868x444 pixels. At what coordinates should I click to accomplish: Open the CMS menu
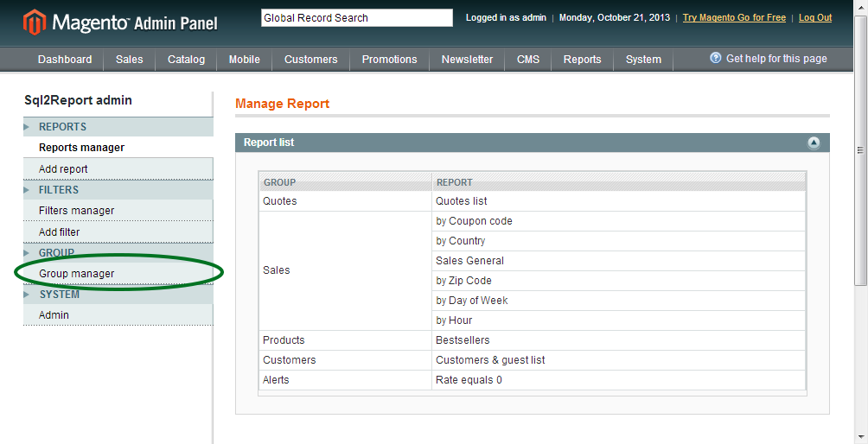(528, 59)
